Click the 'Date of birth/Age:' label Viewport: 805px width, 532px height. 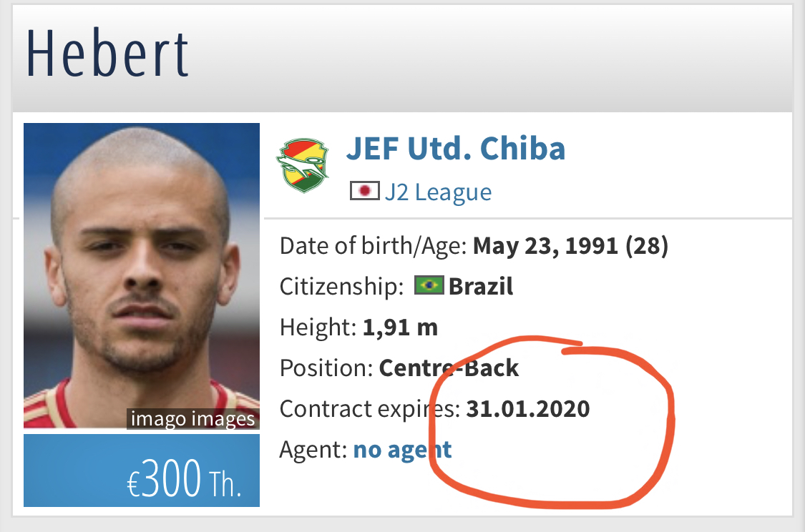(374, 246)
